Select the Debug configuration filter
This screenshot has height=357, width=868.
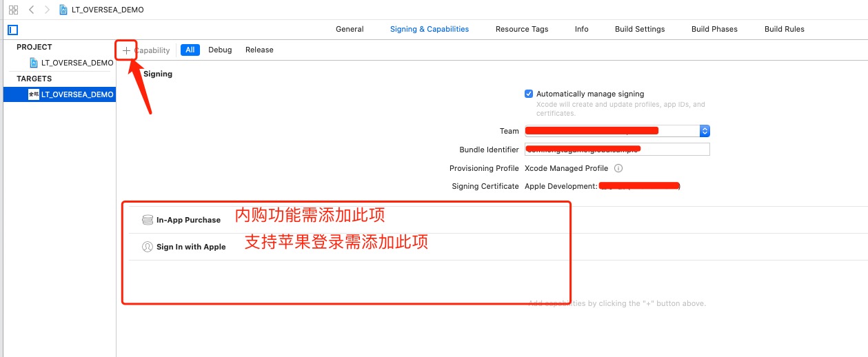220,50
